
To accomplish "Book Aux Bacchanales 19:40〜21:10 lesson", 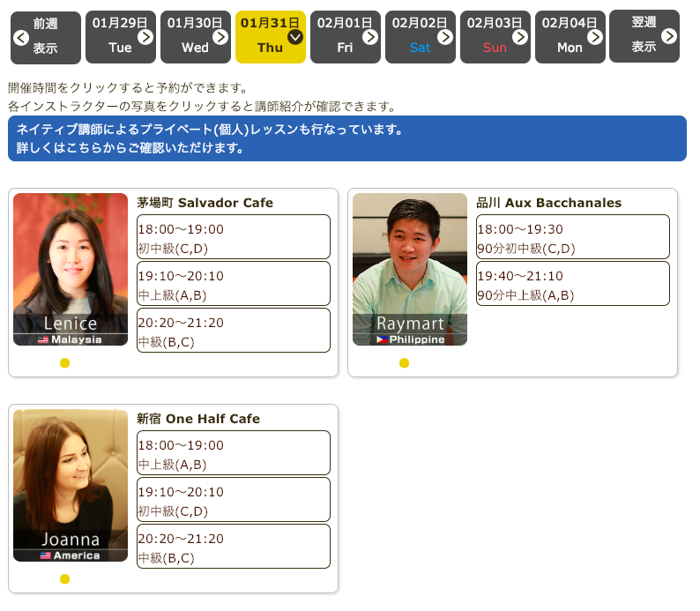I will click(573, 284).
